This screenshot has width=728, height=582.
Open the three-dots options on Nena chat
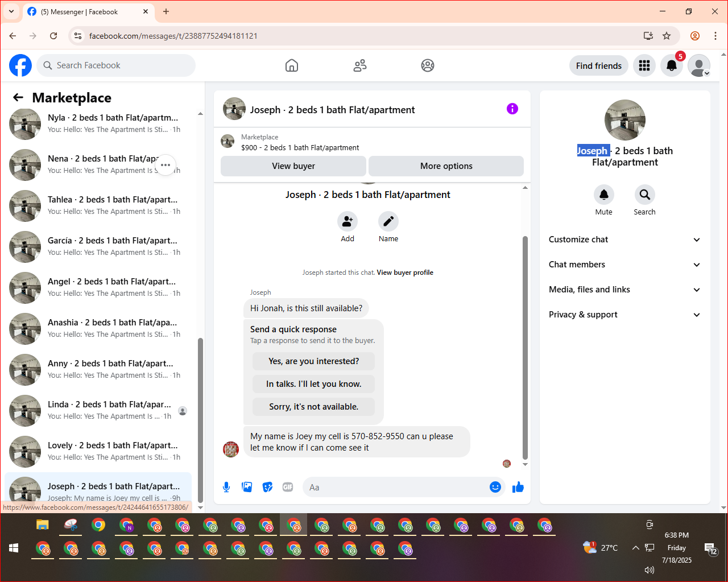[x=166, y=165]
